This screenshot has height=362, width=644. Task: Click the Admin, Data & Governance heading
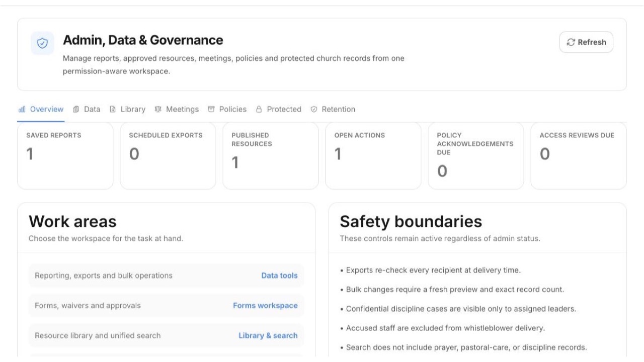143,40
